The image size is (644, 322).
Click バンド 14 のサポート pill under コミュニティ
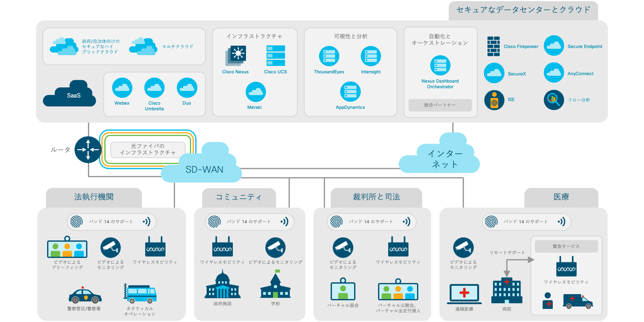click(250, 222)
